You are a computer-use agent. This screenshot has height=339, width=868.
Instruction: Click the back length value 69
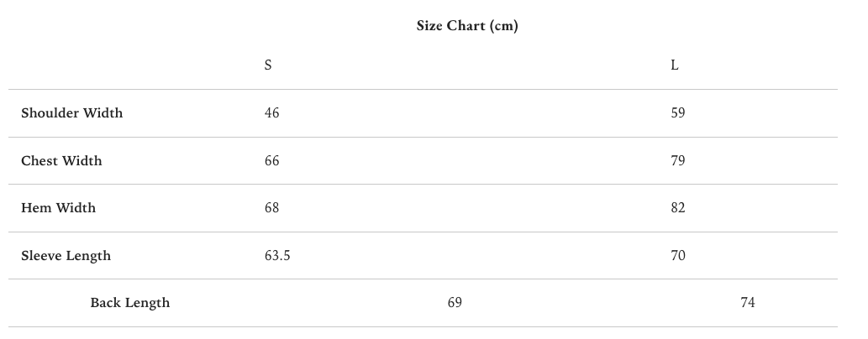(455, 303)
